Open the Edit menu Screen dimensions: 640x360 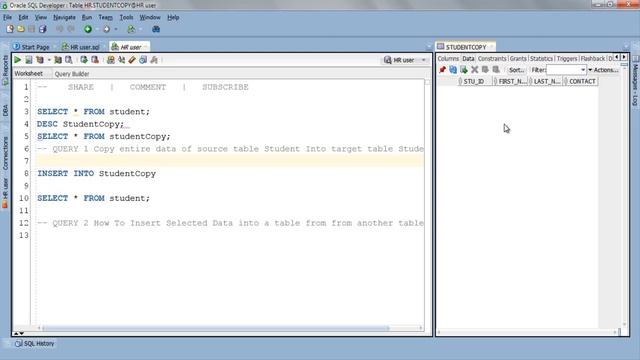click(x=23, y=17)
